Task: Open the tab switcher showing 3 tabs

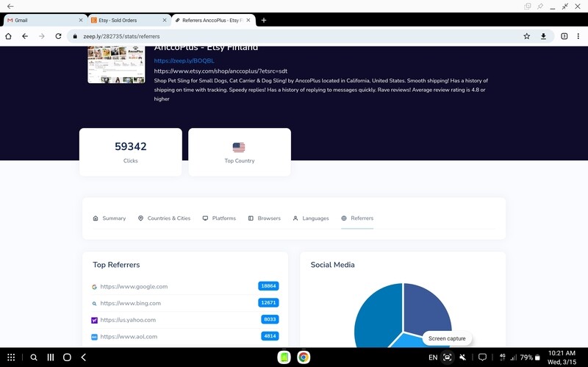Action: [564, 36]
